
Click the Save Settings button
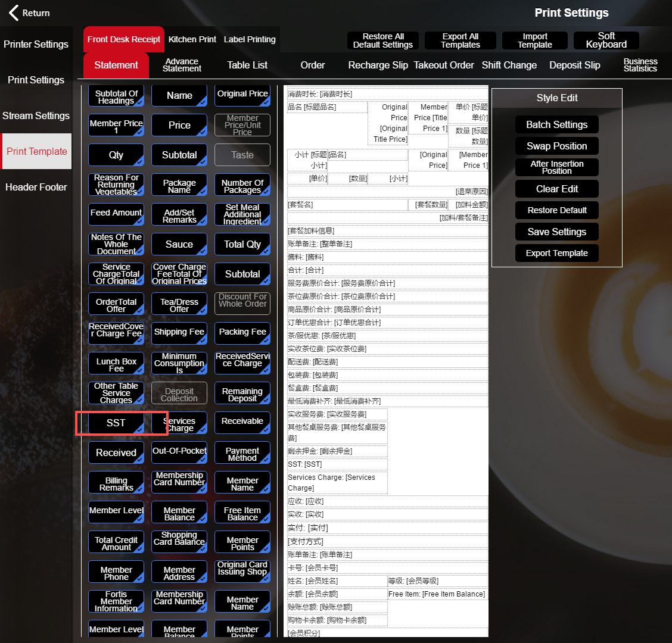click(x=556, y=232)
